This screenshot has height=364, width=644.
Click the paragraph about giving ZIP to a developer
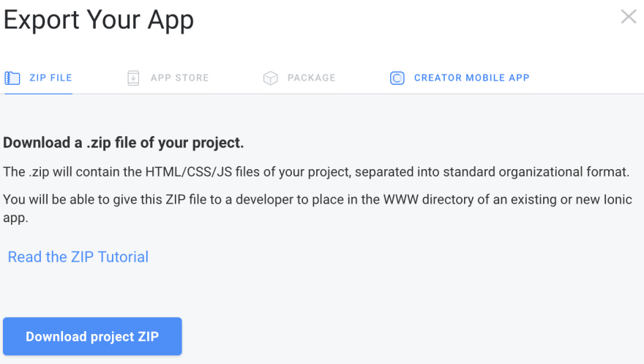(318, 208)
